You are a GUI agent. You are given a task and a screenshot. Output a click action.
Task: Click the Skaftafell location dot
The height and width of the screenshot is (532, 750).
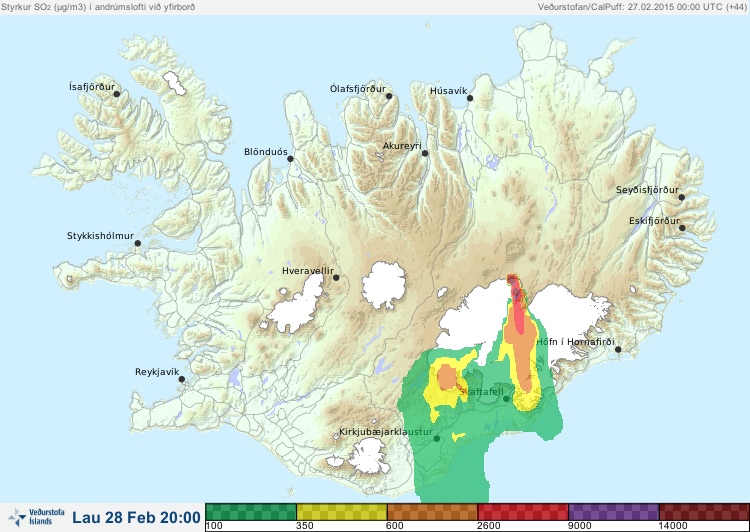506,399
